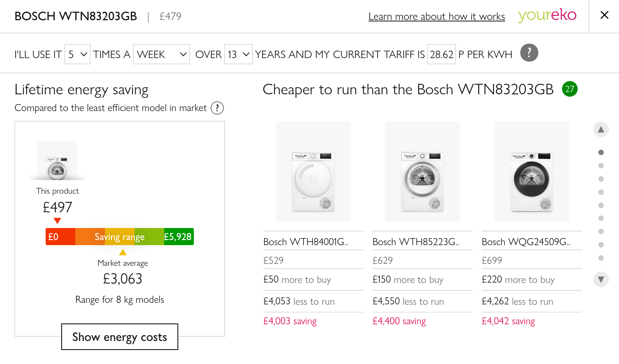Select the last pagination dot

tap(601, 258)
